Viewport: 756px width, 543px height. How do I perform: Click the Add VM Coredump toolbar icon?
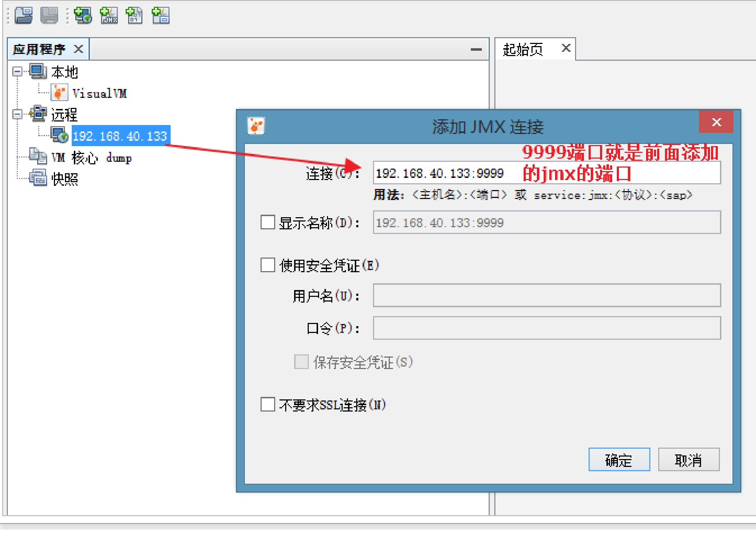[x=135, y=16]
